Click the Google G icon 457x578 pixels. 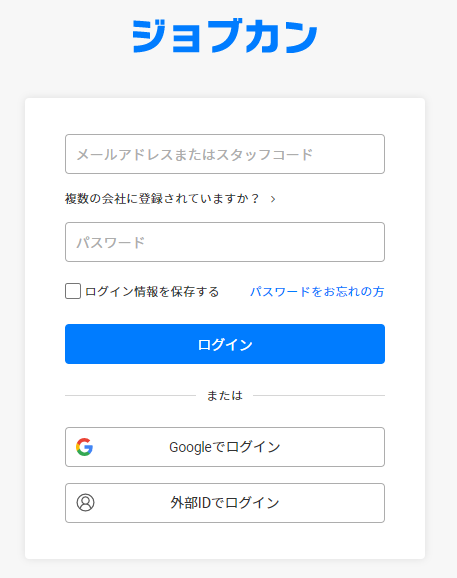84,447
